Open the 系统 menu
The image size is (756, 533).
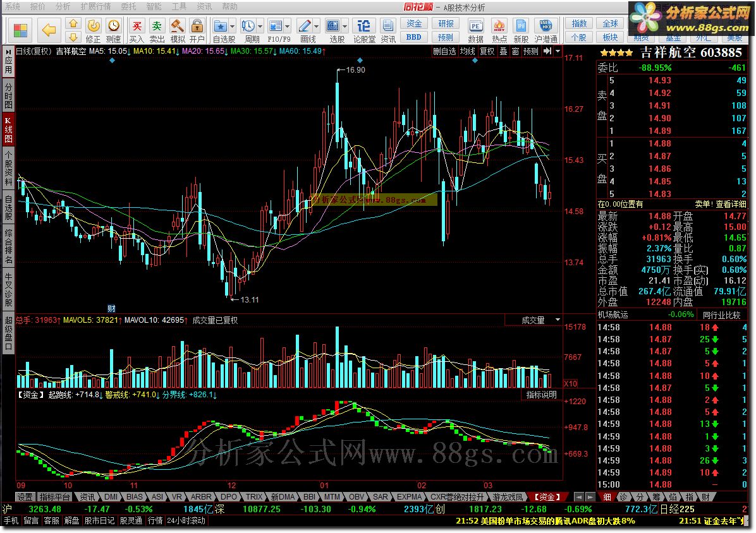pos(13,6)
